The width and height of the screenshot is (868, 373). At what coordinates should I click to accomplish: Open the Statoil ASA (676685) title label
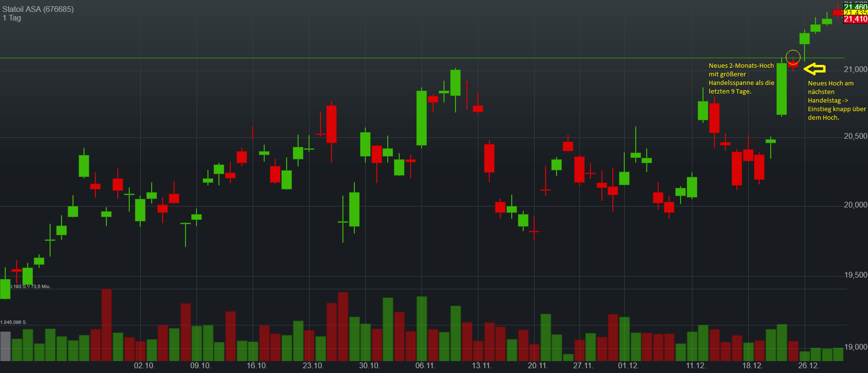click(38, 9)
